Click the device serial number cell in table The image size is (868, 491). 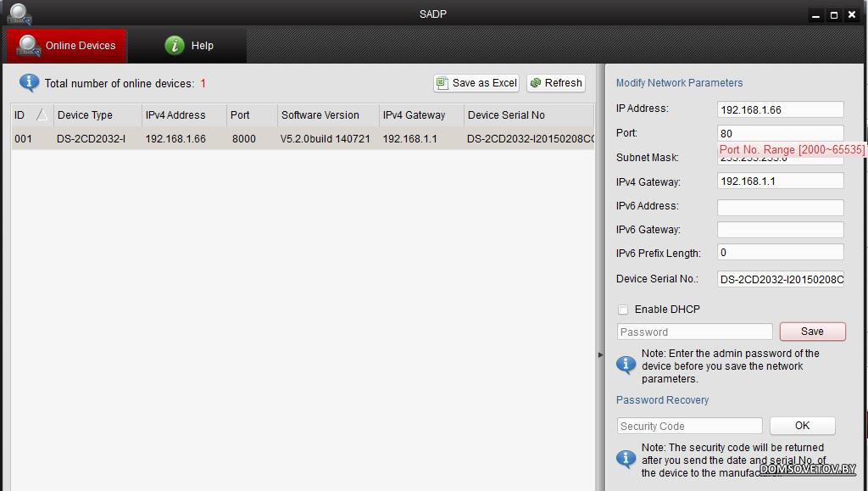pos(530,138)
